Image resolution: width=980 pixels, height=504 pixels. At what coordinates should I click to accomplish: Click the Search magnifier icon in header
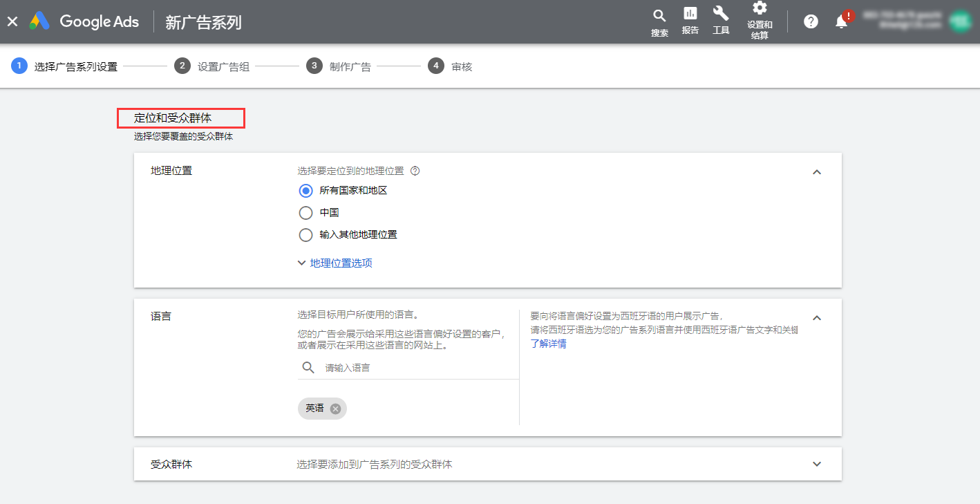point(659,16)
